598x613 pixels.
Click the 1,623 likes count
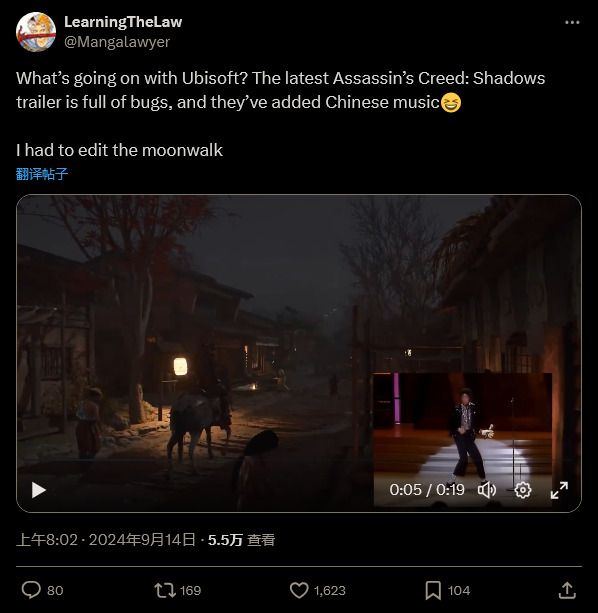(x=330, y=590)
